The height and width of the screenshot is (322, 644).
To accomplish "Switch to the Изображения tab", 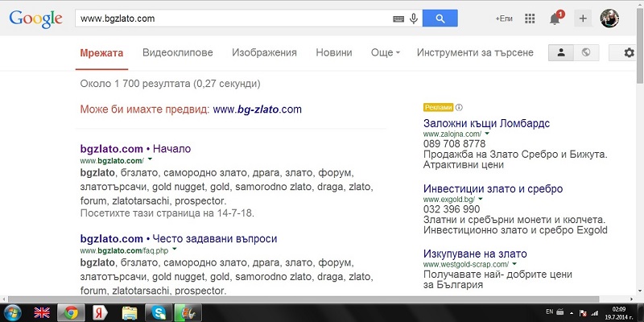I will [x=264, y=52].
